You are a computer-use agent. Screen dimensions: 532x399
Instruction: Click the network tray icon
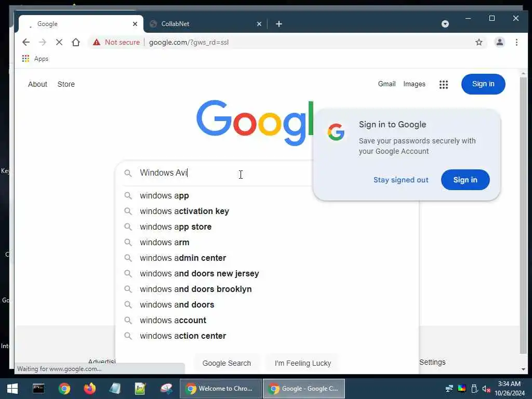tap(449, 389)
